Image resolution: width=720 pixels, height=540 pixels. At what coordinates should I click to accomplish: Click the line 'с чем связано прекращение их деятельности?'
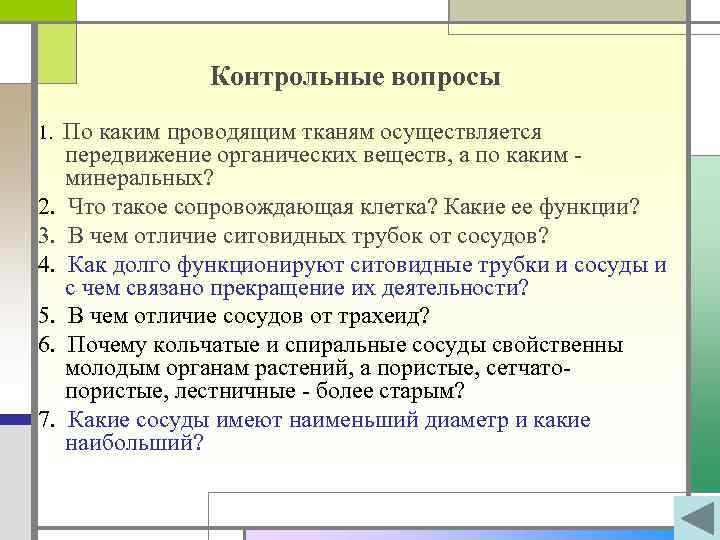point(297,288)
